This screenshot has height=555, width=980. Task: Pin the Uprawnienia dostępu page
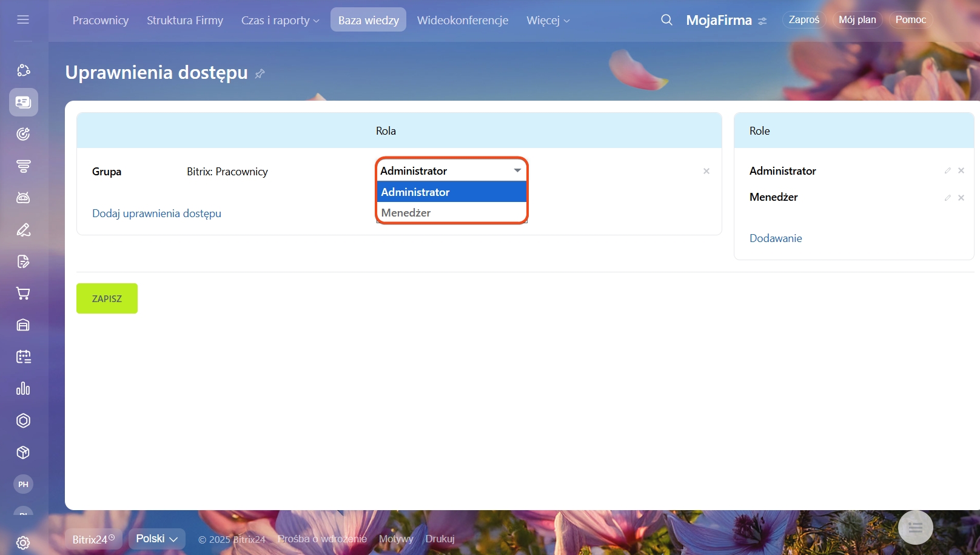[x=260, y=74]
